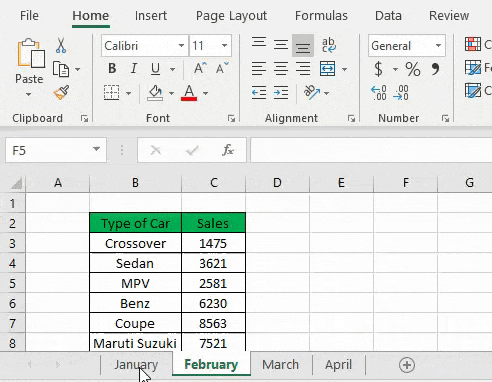The image size is (492, 382).
Task: Click Merge & Center icon
Action: tap(328, 69)
